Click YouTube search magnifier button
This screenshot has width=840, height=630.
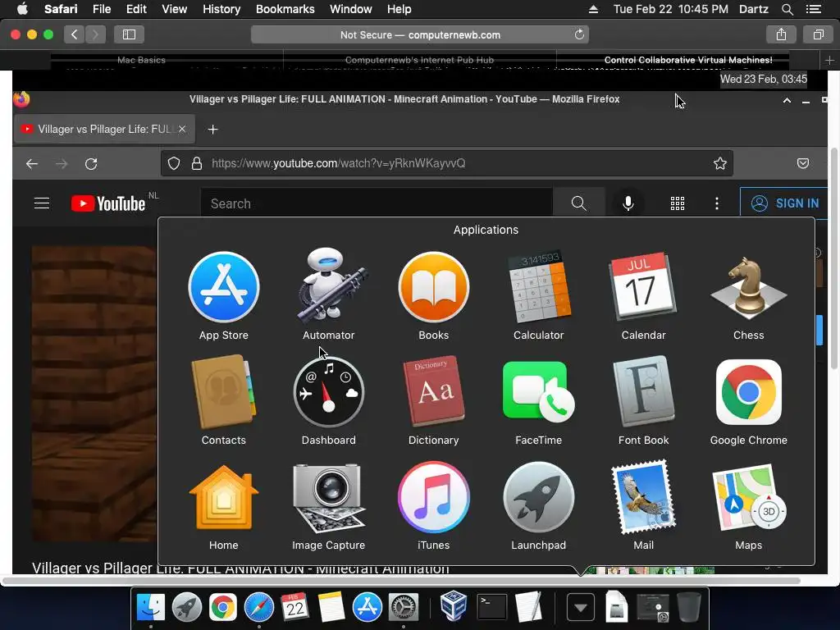click(578, 203)
